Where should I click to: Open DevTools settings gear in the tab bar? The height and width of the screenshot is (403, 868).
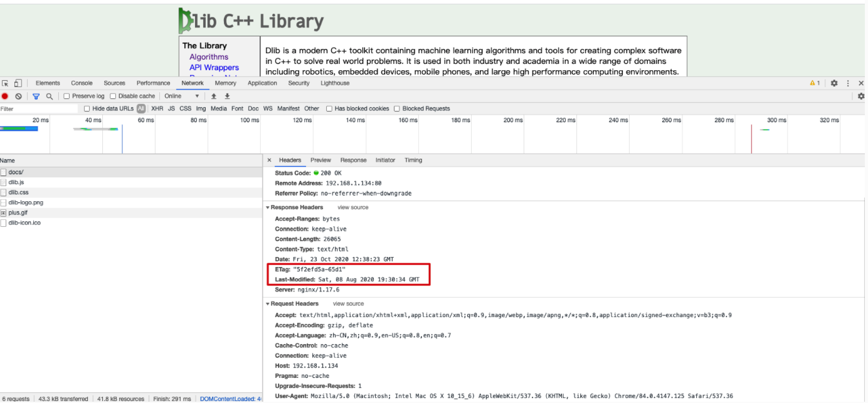coord(834,83)
